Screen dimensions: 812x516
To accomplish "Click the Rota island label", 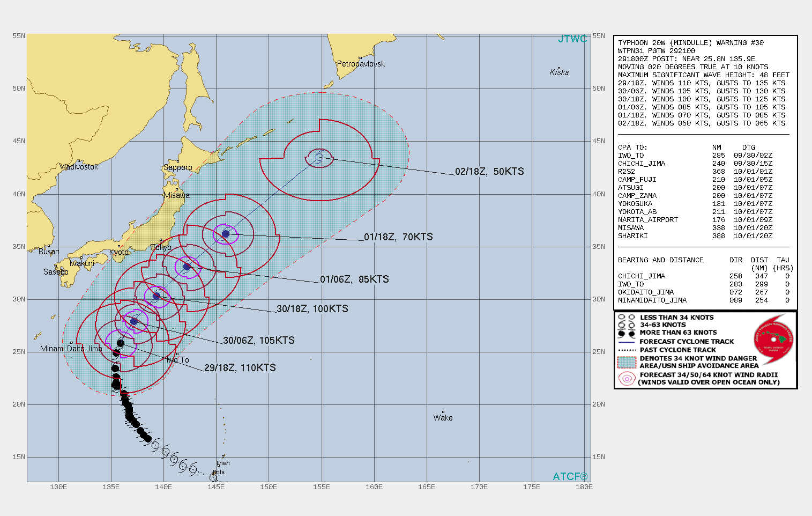I will pos(219,472).
